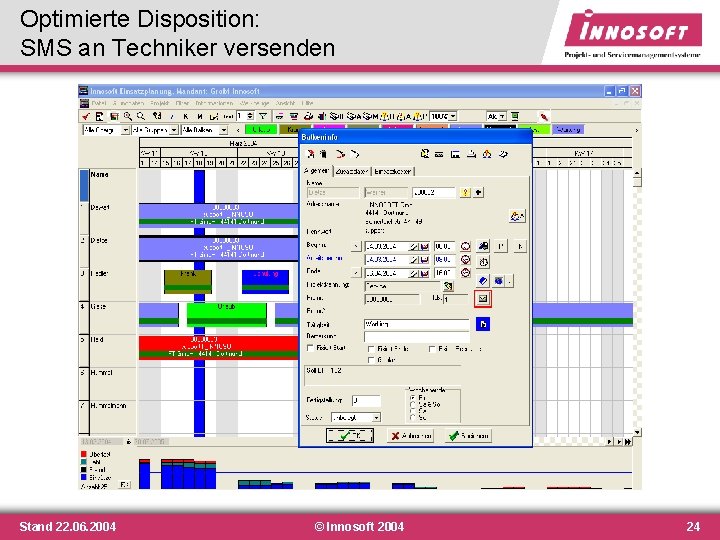Switch to the Zusatzdaten tab
Screen dimensions: 720x540
click(352, 171)
